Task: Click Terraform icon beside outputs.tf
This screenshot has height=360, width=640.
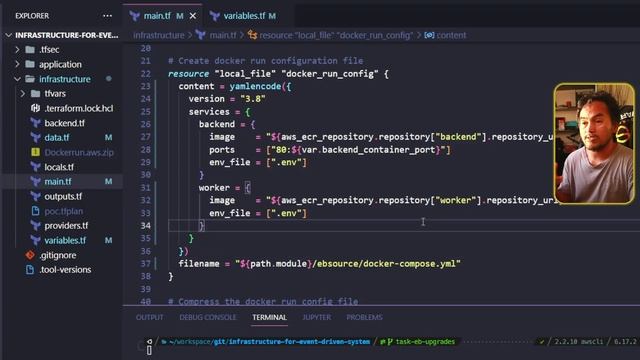Action: 36,196
